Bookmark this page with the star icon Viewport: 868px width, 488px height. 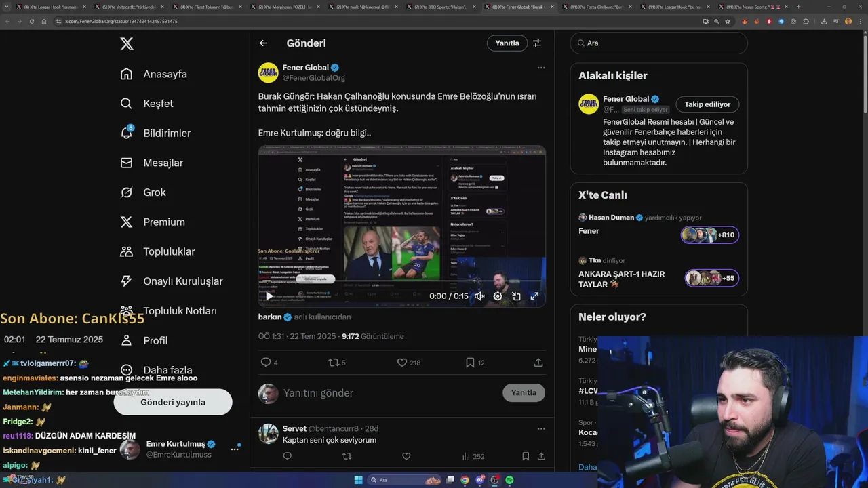(x=728, y=21)
